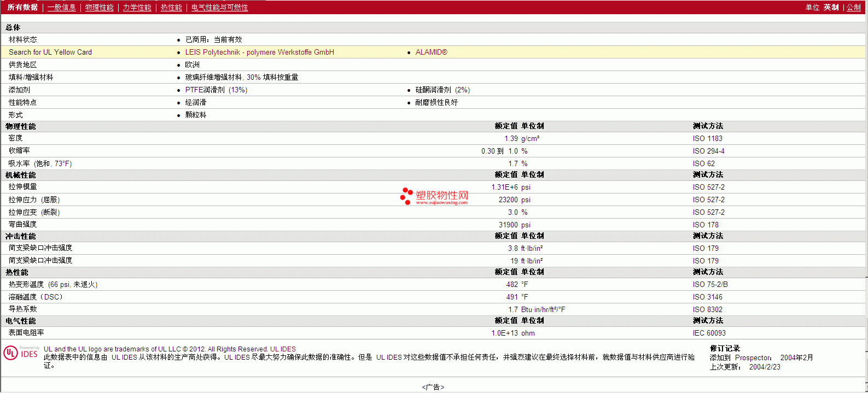Open the 所有数据 tab
Viewport: 868px width, 393px height.
[22, 7]
